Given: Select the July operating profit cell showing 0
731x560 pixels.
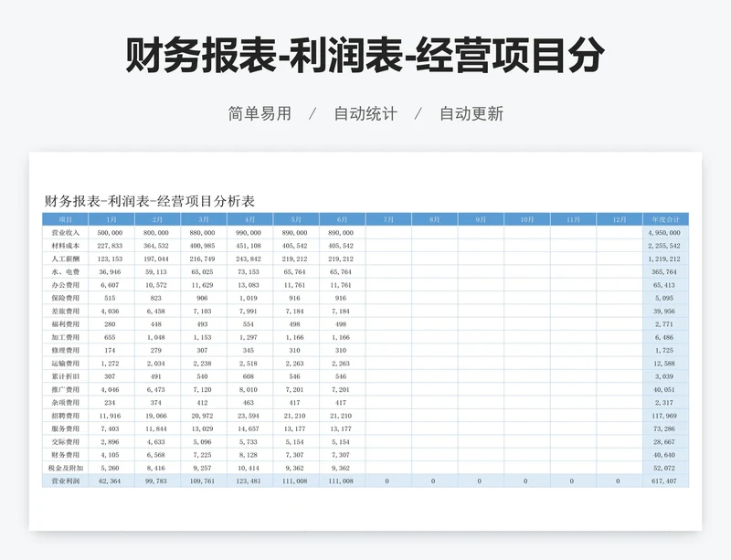Looking at the screenshot, I should pos(387,481).
